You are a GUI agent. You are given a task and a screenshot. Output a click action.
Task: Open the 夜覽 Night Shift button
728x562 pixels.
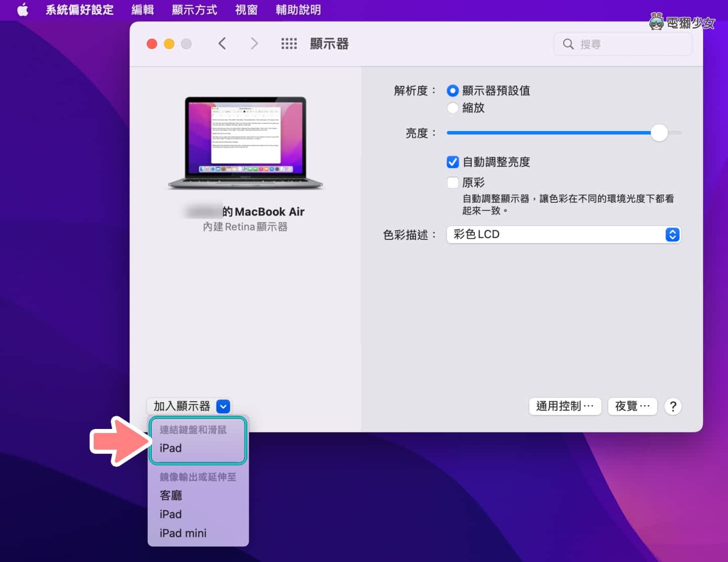pyautogui.click(x=632, y=406)
